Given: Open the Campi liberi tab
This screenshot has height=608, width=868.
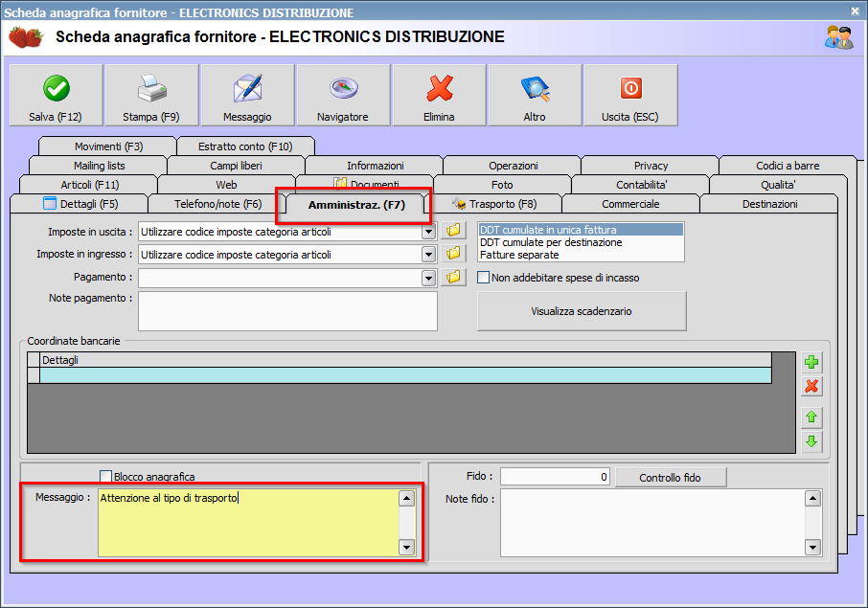Looking at the screenshot, I should point(236,165).
